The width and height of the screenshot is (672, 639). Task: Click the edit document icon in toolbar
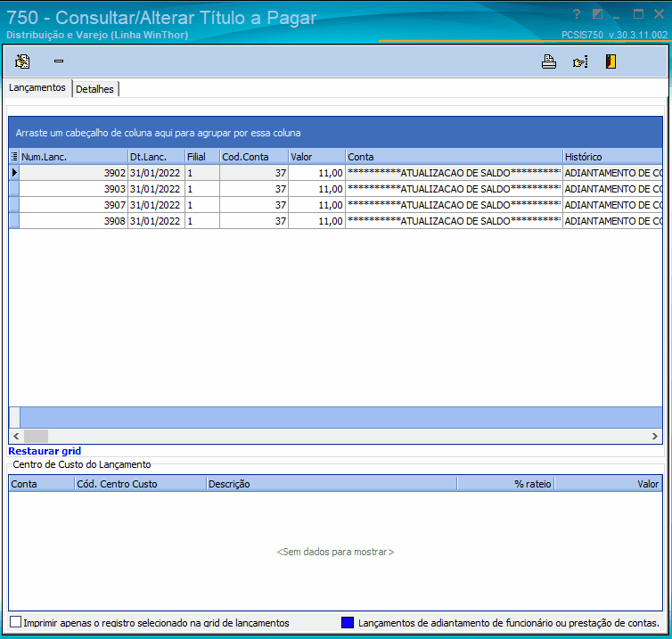[x=22, y=61]
